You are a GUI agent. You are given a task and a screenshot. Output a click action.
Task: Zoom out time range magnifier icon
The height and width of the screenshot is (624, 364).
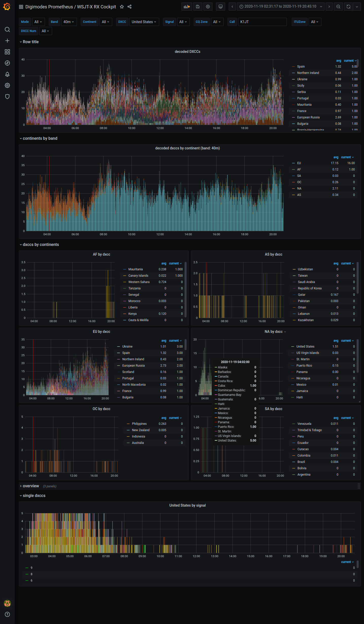point(338,7)
